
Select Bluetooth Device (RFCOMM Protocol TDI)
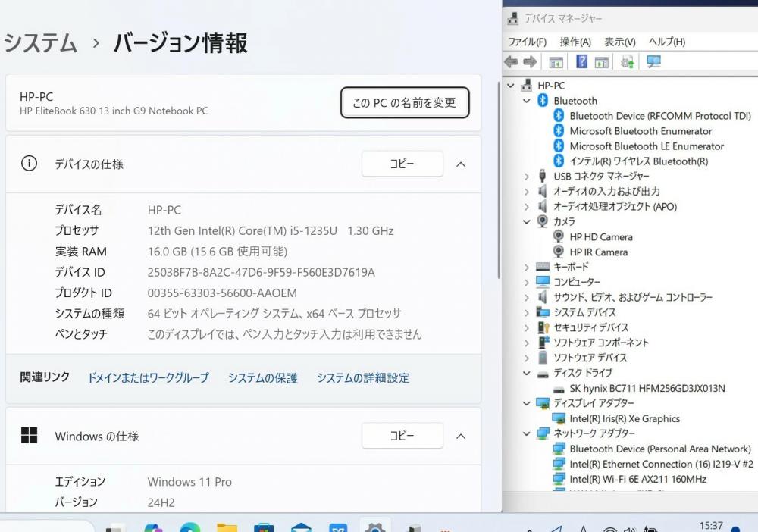tap(660, 116)
